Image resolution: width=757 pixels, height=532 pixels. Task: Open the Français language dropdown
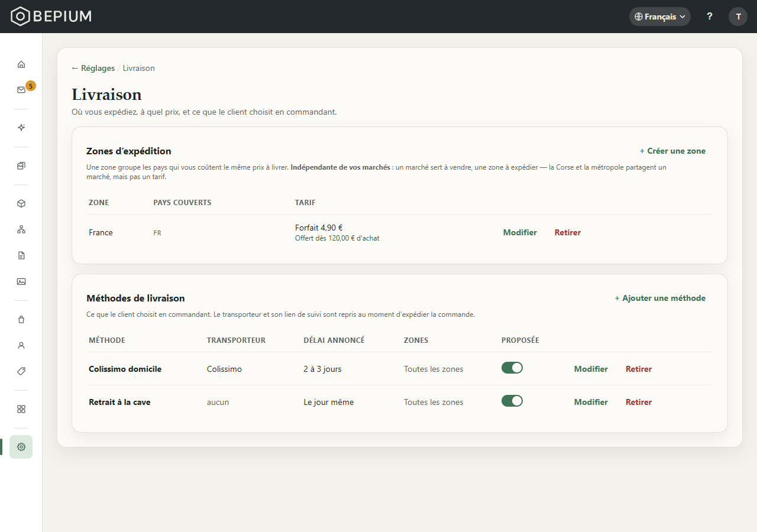point(660,17)
